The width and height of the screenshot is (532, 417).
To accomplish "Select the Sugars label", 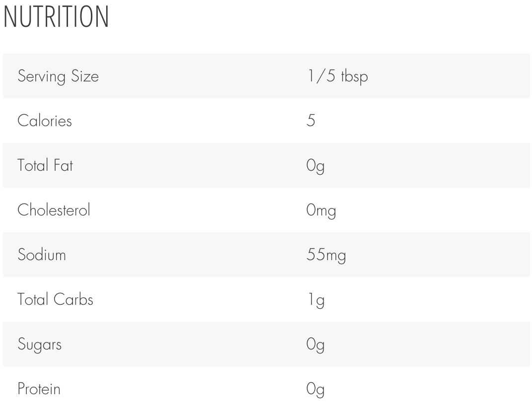I will (40, 345).
